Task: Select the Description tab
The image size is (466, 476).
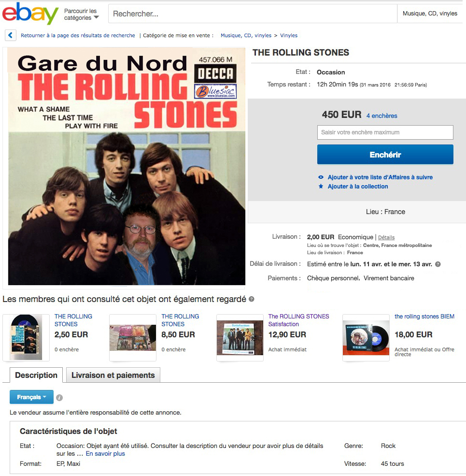Action: coord(36,375)
